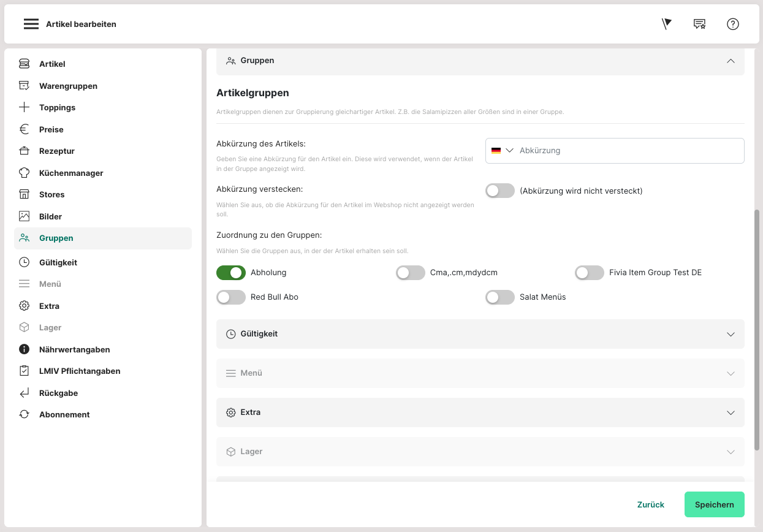Click the help question mark icon
Viewport: 763px width, 532px height.
tap(732, 24)
